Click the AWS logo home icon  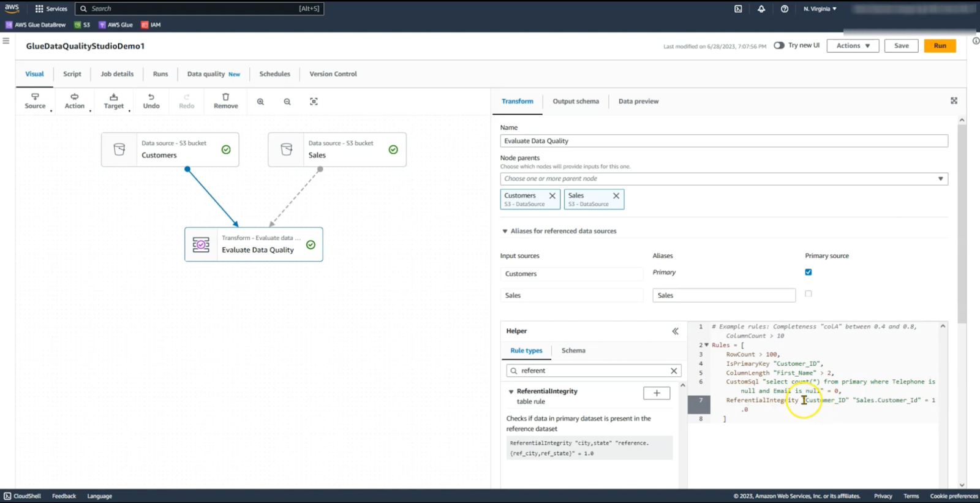[12, 8]
